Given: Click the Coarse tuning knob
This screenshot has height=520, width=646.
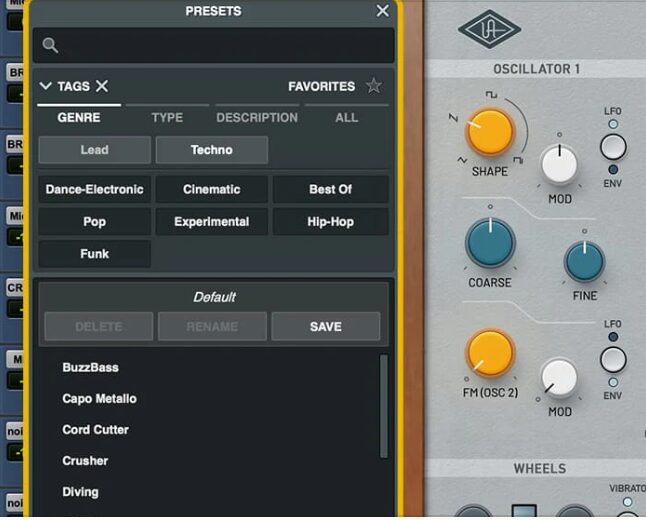Looking at the screenshot, I should 490,244.
